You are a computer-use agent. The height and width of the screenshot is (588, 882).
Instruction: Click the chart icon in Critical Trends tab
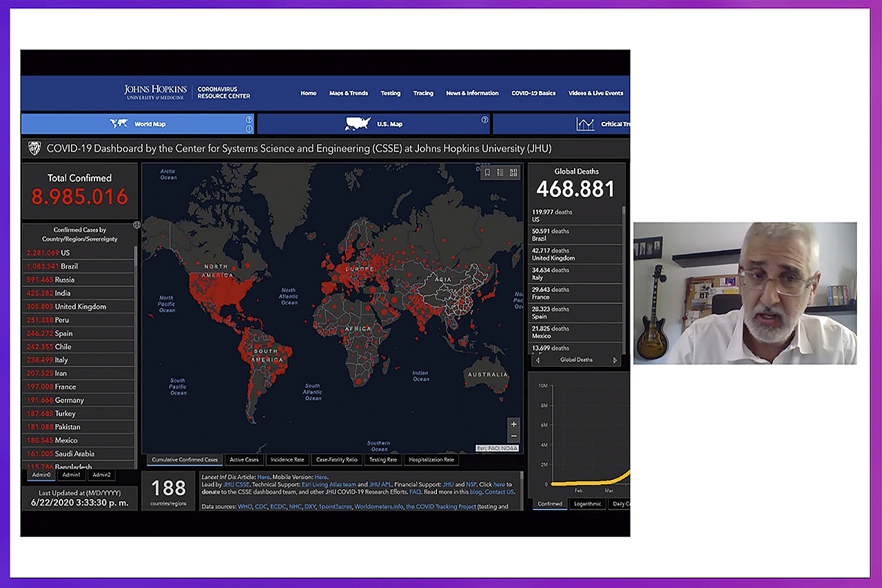point(585,124)
